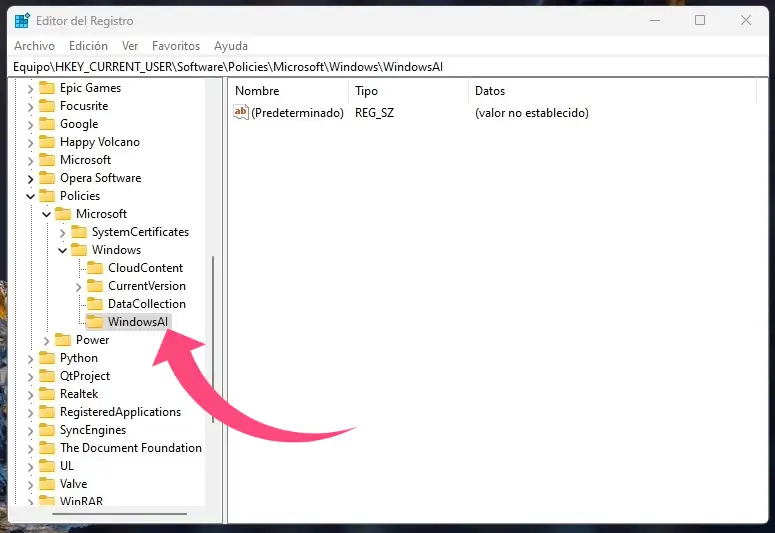The width and height of the screenshot is (775, 533).
Task: Open the Ayuda menu
Action: (x=231, y=46)
